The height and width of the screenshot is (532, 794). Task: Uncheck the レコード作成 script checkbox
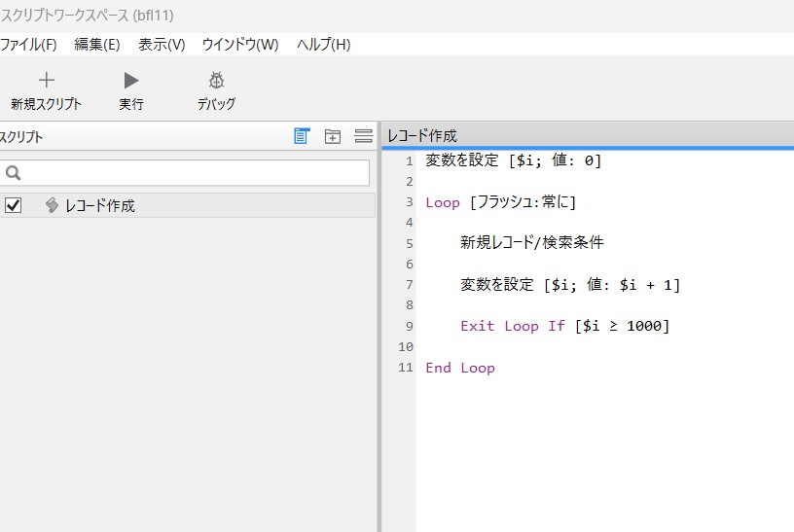14,205
